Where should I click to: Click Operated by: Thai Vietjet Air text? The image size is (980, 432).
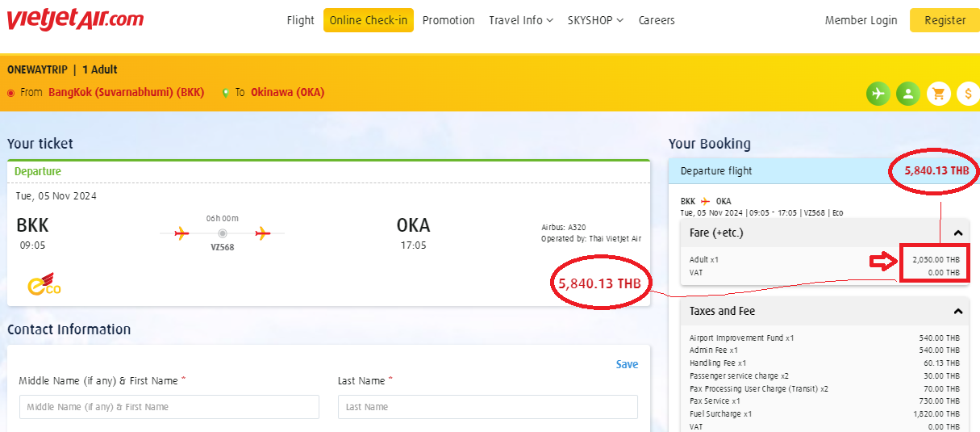[x=591, y=239]
